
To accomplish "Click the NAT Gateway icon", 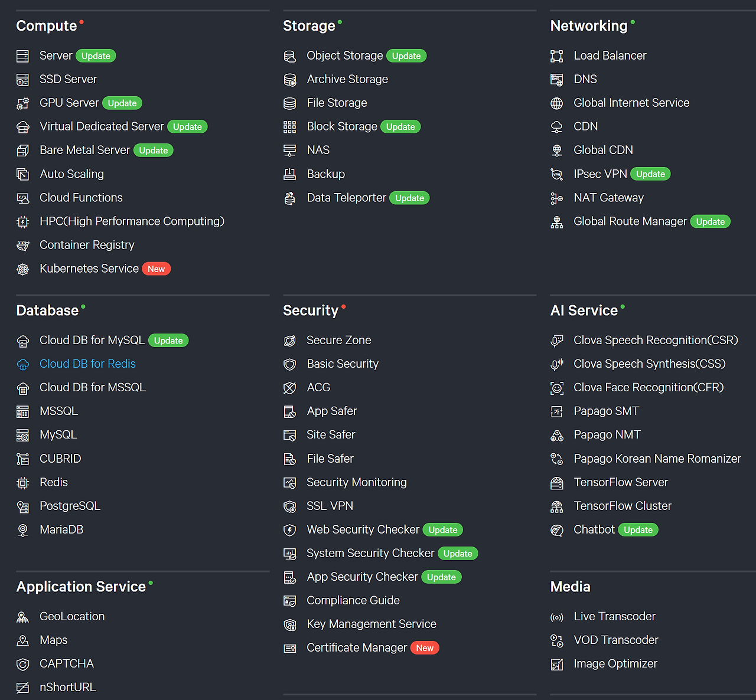I will coord(556,198).
